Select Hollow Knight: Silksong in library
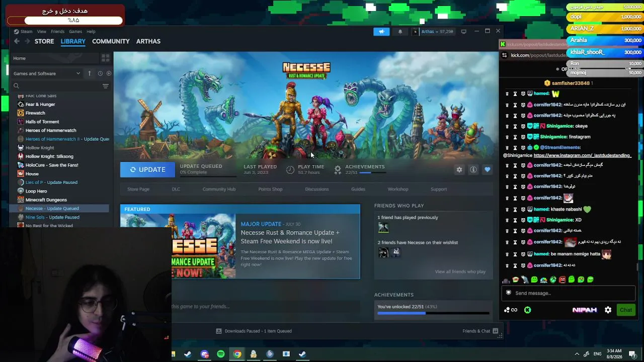This screenshot has width=644, height=362. (49, 156)
